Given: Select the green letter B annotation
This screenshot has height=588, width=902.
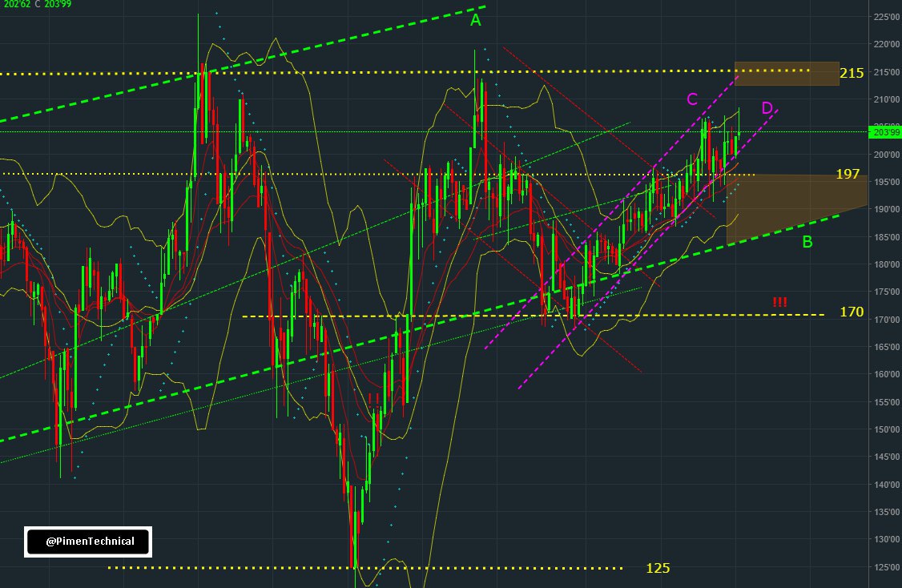Looking at the screenshot, I should coord(807,242).
